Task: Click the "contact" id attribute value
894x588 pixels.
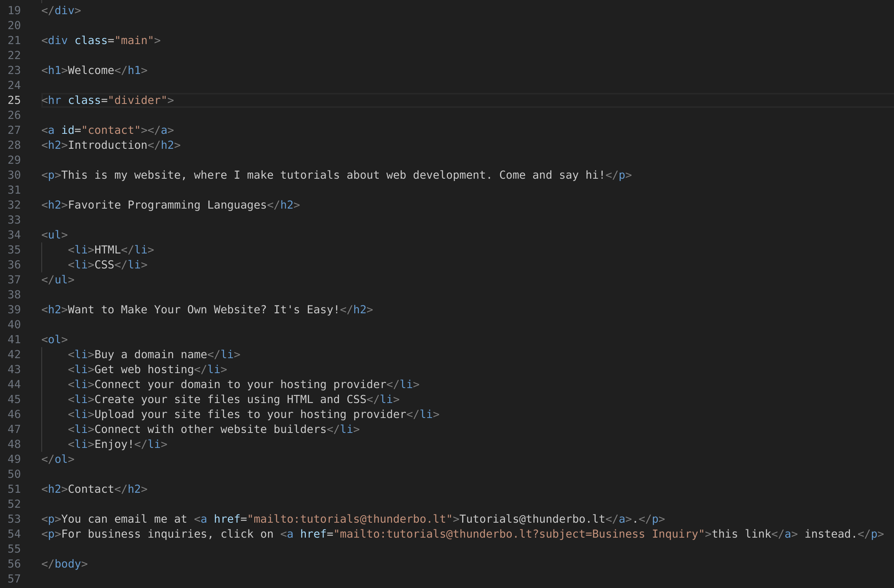Action: tap(111, 130)
